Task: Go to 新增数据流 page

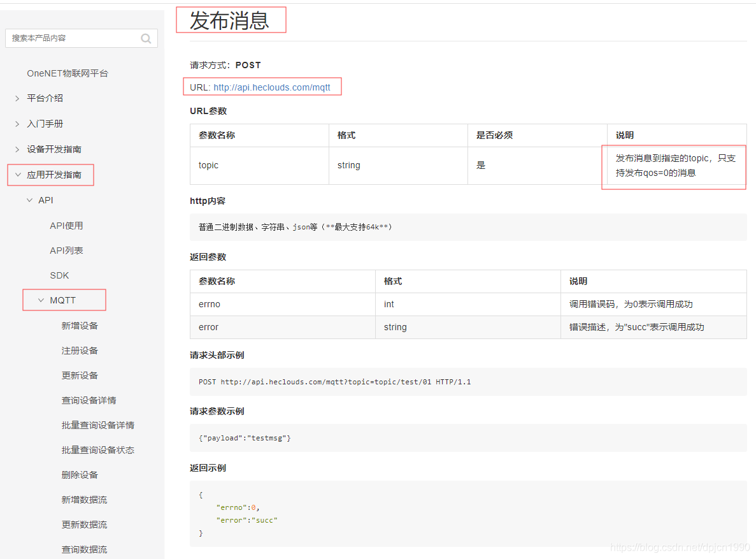Action: pyautogui.click(x=84, y=500)
